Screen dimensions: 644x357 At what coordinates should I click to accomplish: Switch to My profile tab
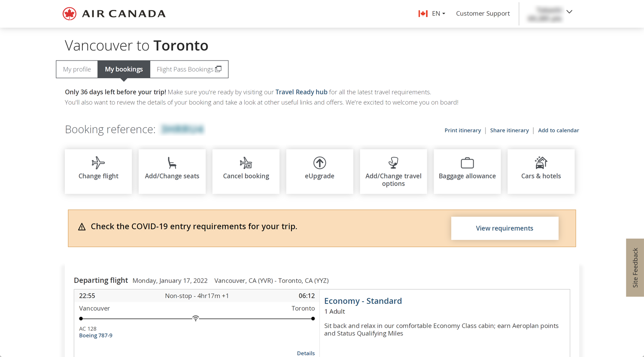click(77, 69)
